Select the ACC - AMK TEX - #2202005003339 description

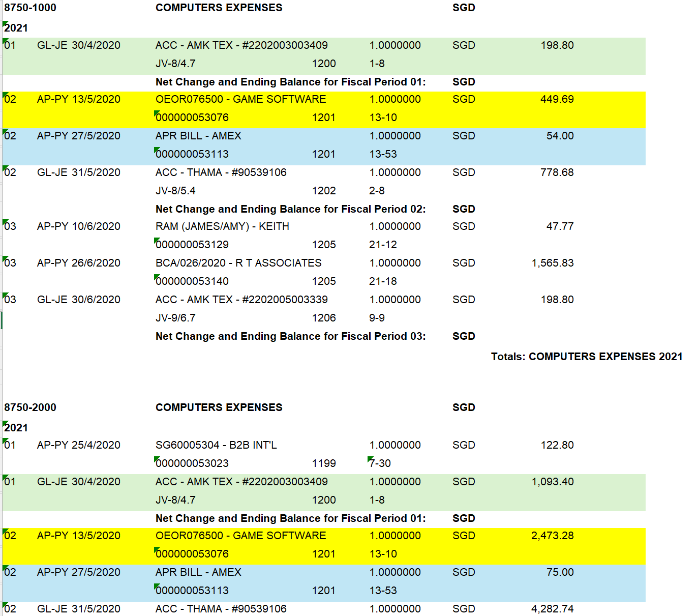[x=241, y=300]
